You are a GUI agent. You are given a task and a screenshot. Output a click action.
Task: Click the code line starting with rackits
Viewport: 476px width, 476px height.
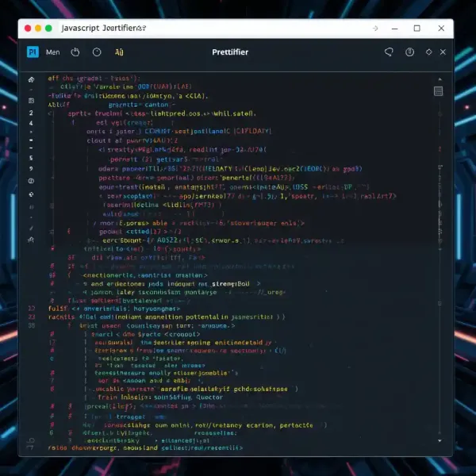click(x=167, y=317)
